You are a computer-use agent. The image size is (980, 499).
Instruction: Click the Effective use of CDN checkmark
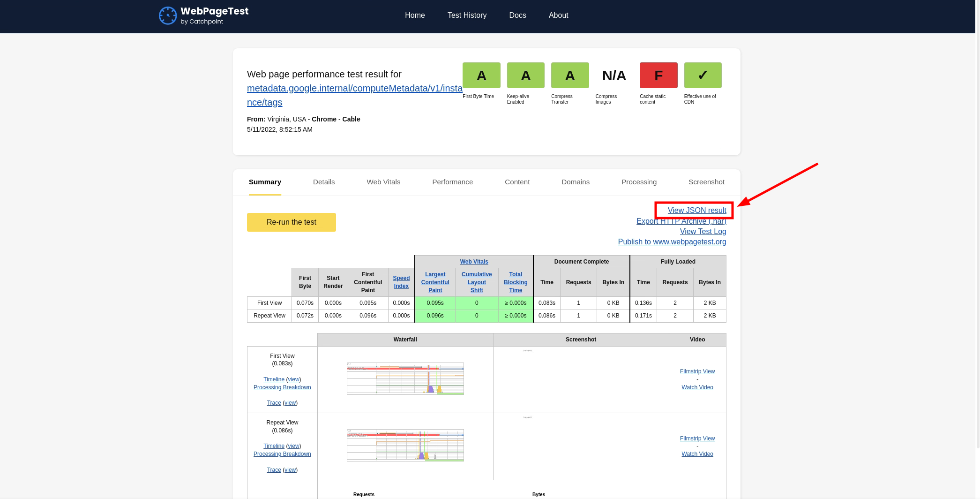[x=703, y=75]
